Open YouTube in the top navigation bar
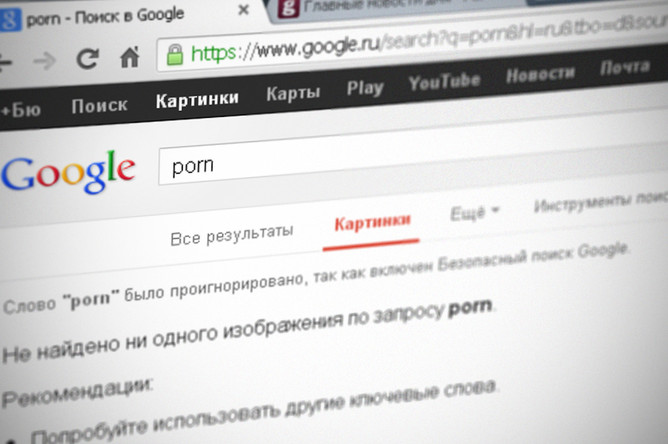This screenshot has width=668, height=444. [x=444, y=81]
